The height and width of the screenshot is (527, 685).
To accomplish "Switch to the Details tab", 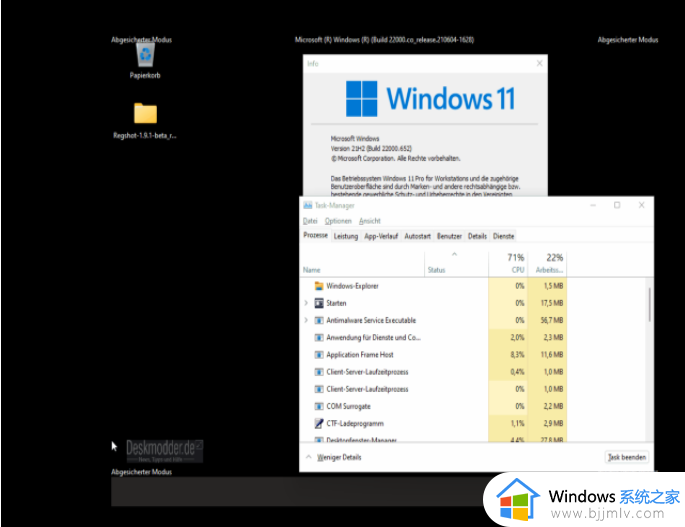I will click(x=477, y=236).
